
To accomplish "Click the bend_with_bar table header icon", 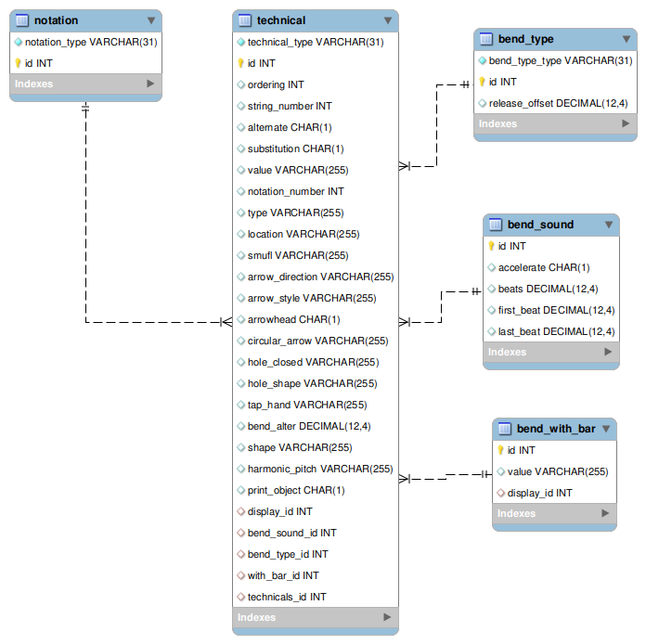I will click(505, 429).
